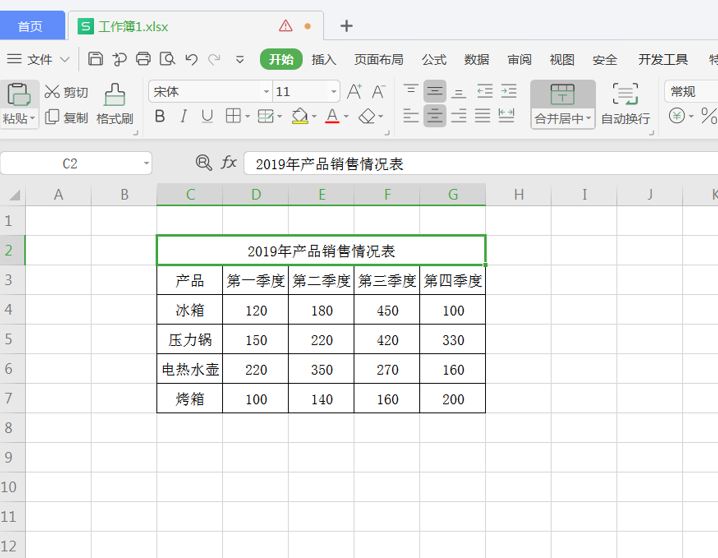
Task: Toggle bold formatting
Action: (x=160, y=116)
